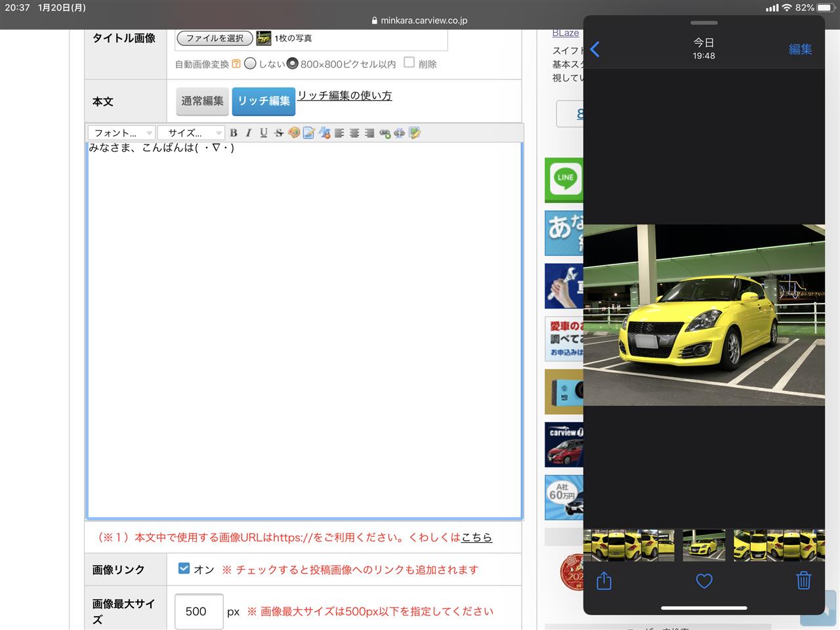Go back using Photos panel chevron
The width and height of the screenshot is (840, 630).
coord(595,49)
